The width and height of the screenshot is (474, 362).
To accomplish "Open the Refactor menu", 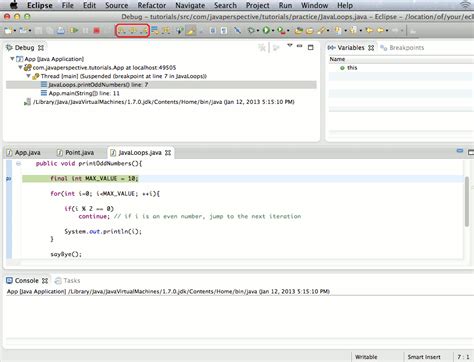I will pos(152,5).
